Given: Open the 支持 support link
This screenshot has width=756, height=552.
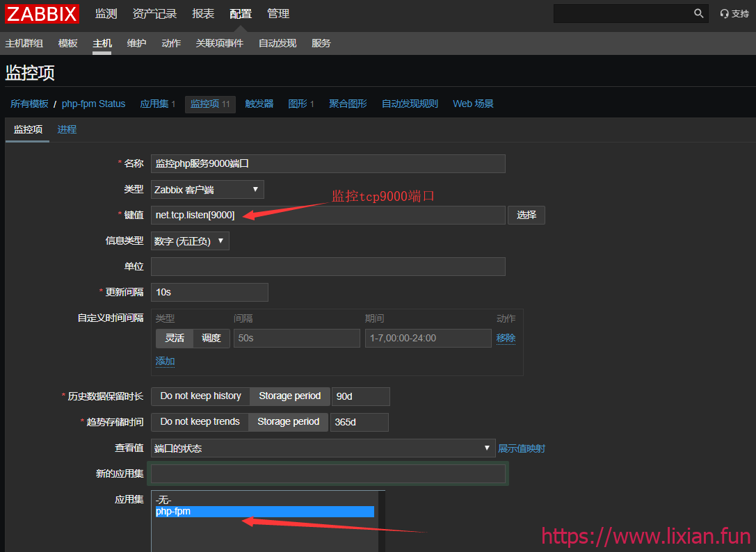Looking at the screenshot, I should point(734,13).
